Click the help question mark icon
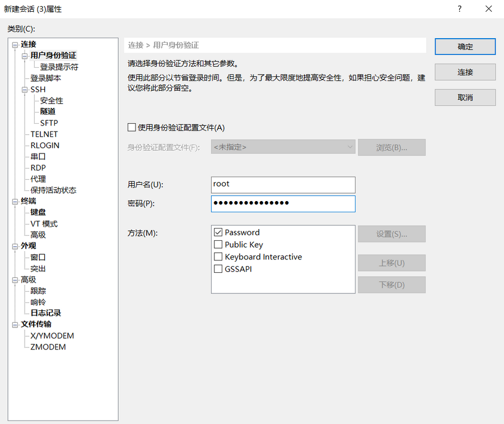Screen dimensions: 504x424 click(x=459, y=9)
